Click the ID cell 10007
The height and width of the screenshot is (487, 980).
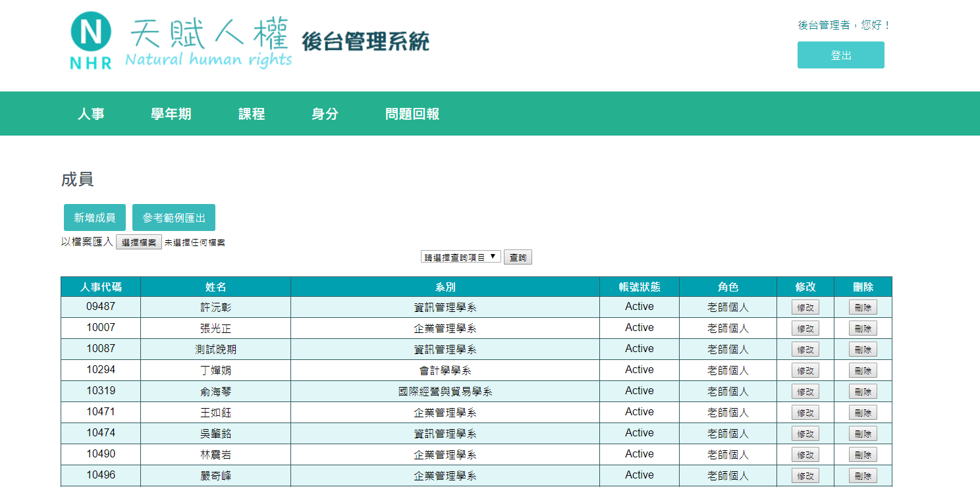click(101, 328)
